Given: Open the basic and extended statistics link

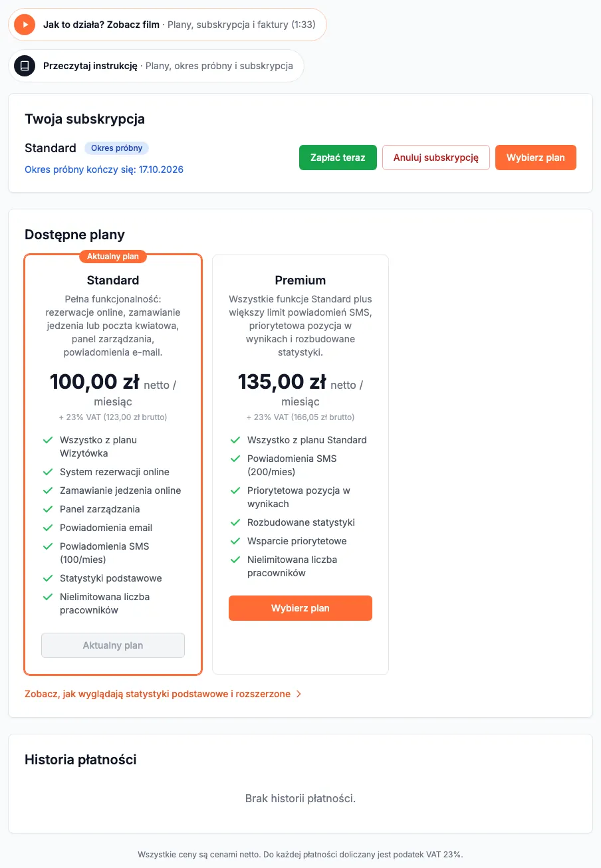Looking at the screenshot, I should (158, 694).
